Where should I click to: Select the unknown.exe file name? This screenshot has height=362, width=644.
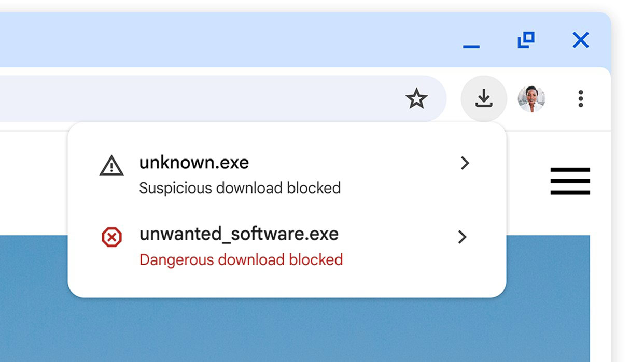pos(194,163)
